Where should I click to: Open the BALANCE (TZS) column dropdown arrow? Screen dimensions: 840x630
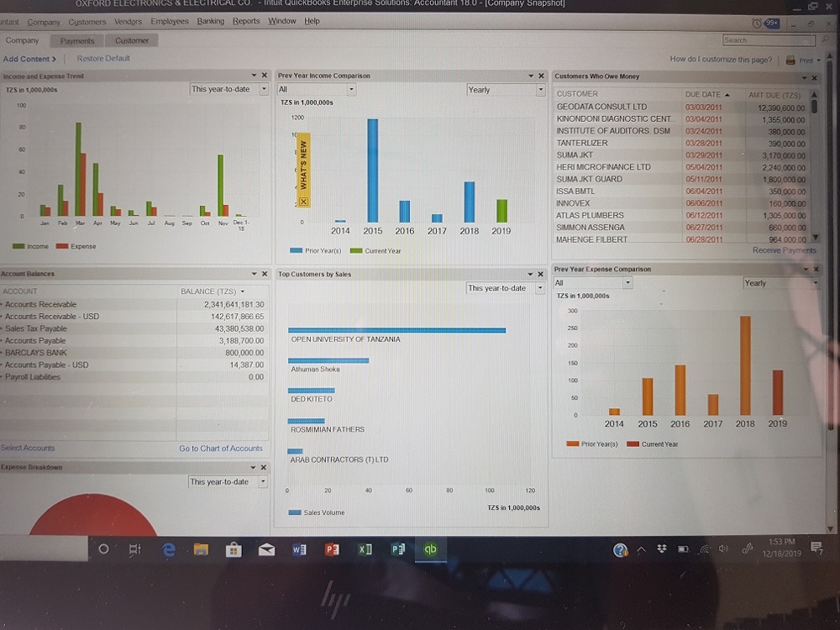tap(244, 291)
